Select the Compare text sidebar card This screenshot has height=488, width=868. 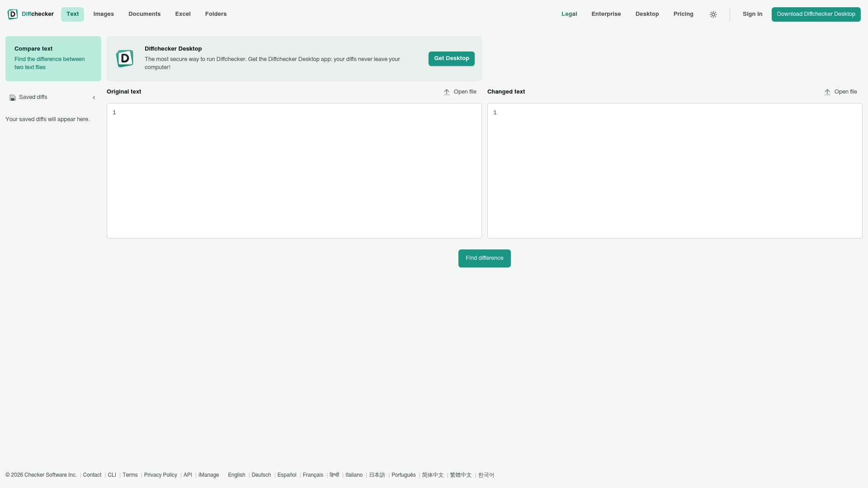click(x=53, y=59)
